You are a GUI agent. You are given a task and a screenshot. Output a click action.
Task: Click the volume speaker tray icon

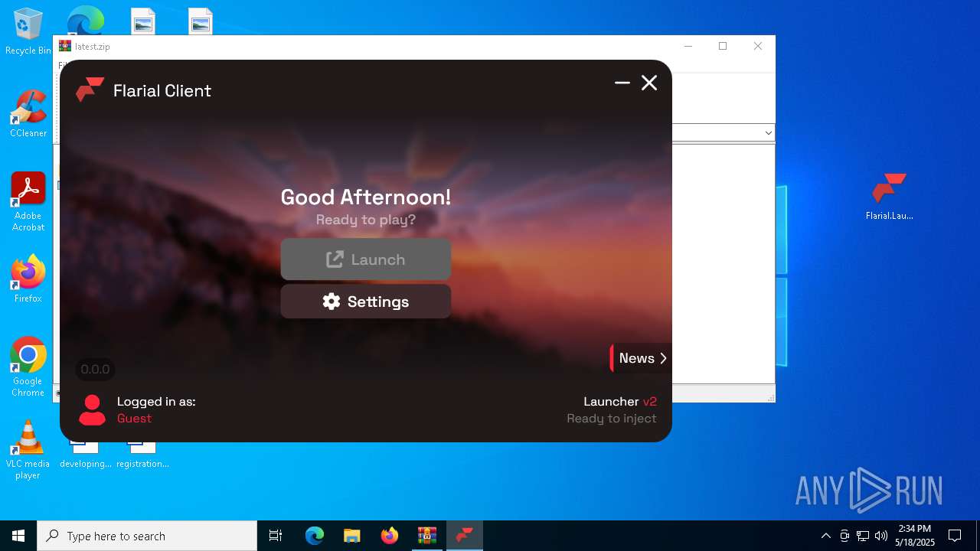pyautogui.click(x=880, y=536)
